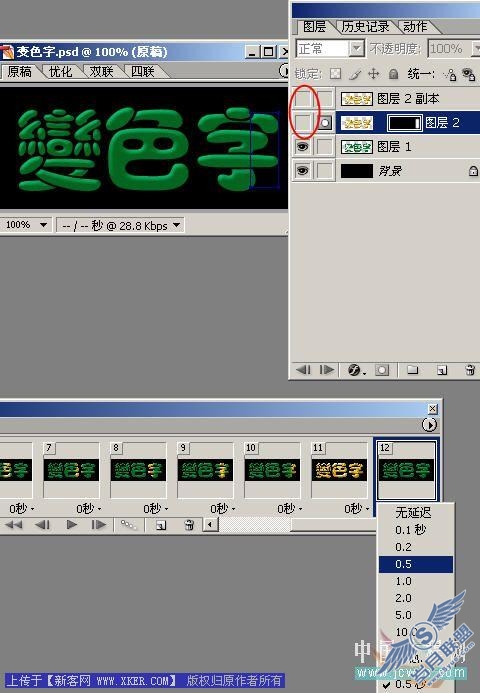Click the tween frames icon

tap(129, 525)
